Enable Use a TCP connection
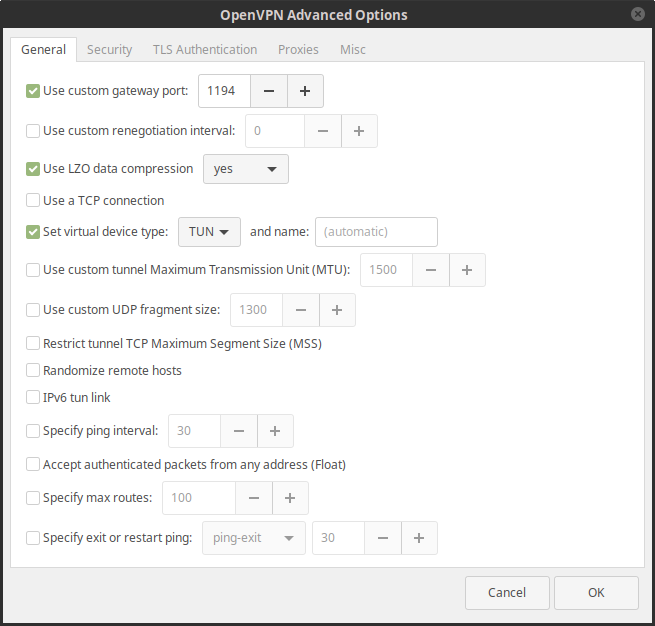This screenshot has width=655, height=626. pos(33,200)
